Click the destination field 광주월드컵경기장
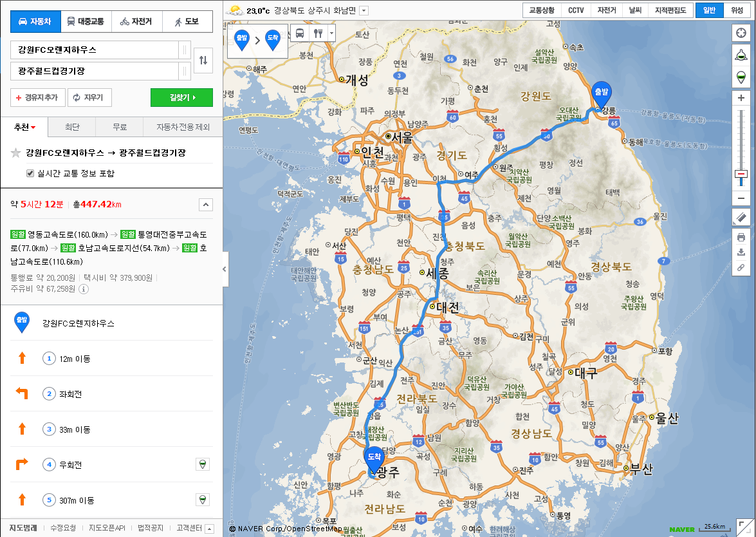 pyautogui.click(x=95, y=71)
